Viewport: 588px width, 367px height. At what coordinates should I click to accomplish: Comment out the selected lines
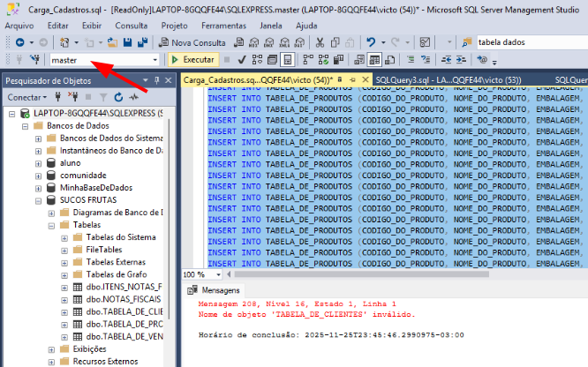(x=411, y=60)
